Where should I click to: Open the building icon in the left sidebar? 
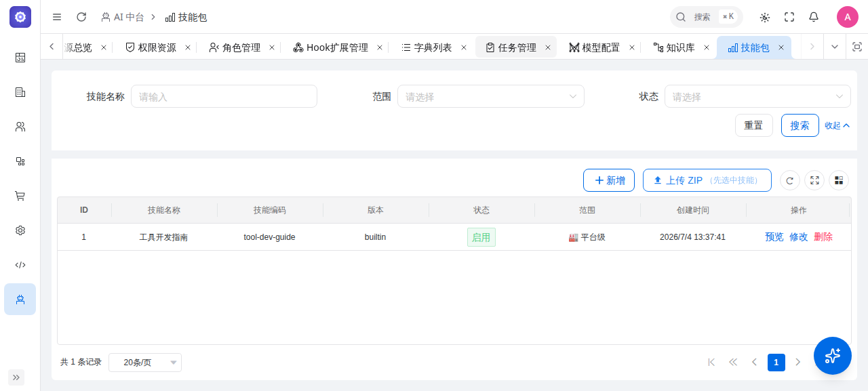coord(20,92)
